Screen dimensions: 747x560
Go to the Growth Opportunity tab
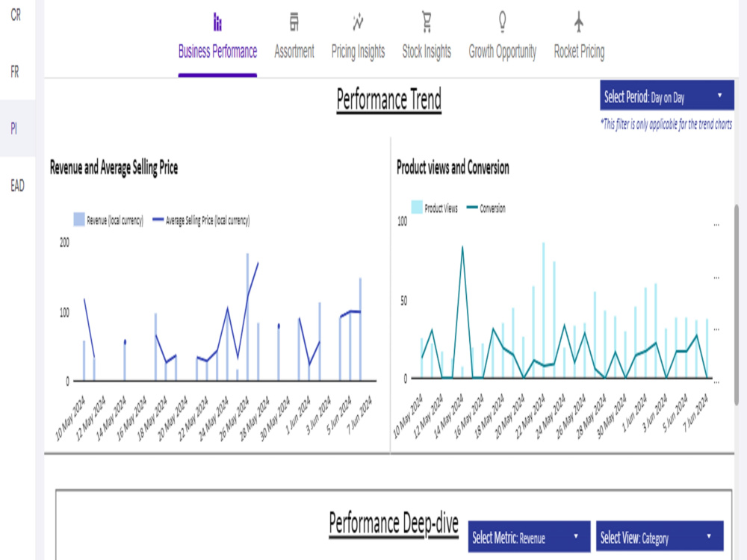pos(502,43)
